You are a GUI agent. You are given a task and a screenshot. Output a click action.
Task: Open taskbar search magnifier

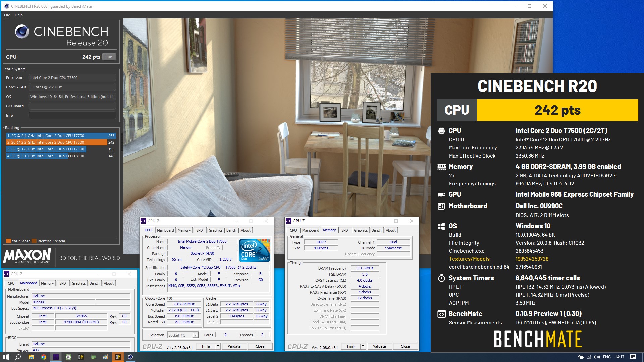pyautogui.click(x=18, y=357)
